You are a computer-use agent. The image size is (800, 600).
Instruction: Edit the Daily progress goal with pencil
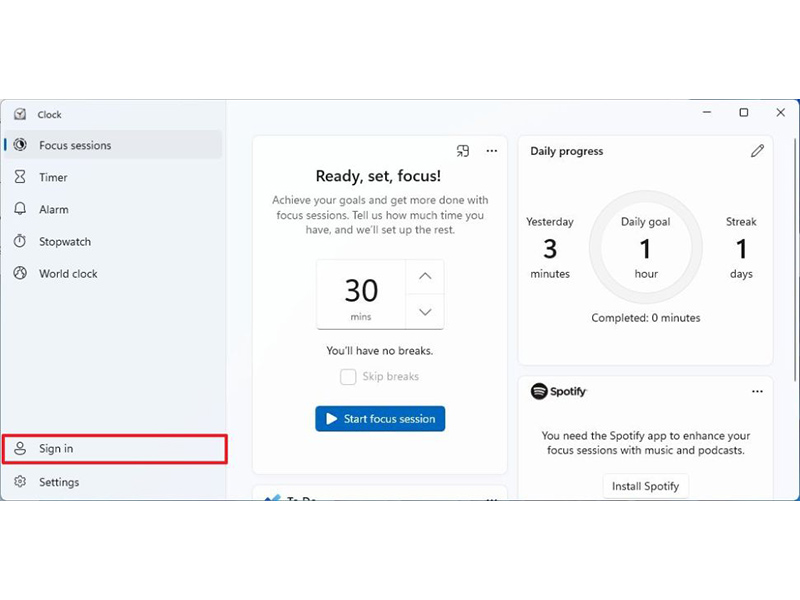[757, 151]
